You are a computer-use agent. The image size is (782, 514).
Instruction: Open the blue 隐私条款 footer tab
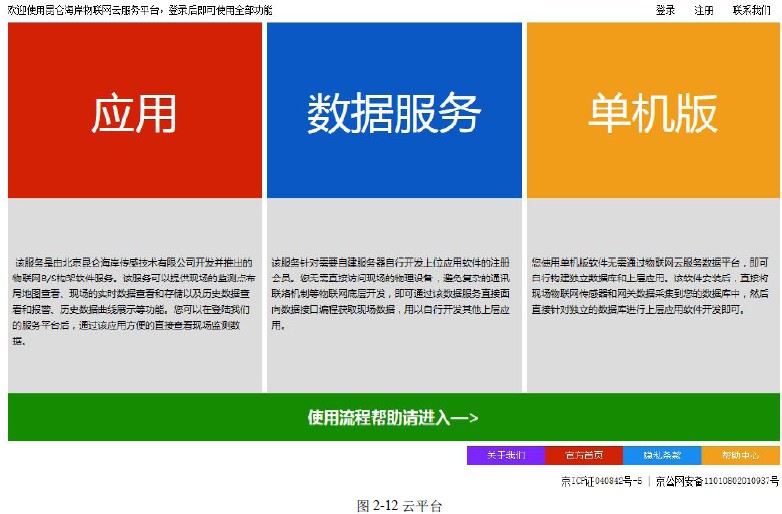point(662,455)
